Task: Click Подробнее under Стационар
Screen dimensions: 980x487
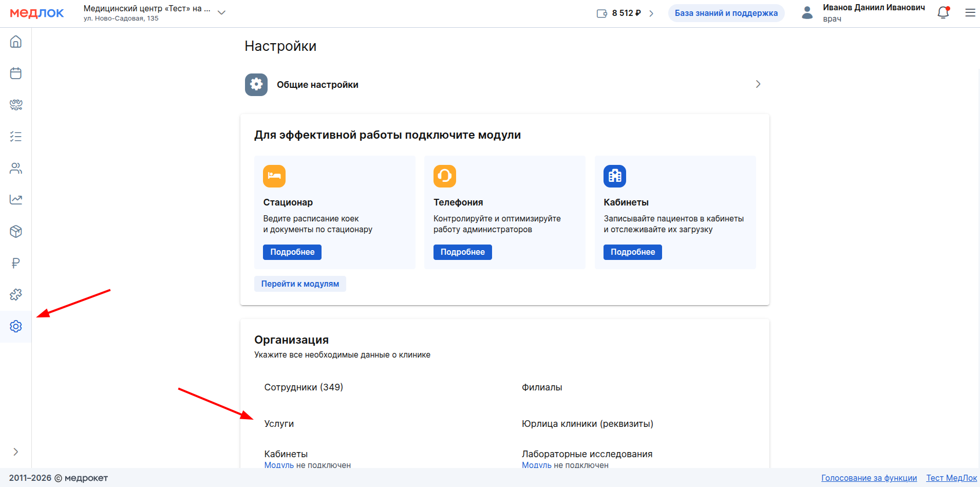Action: coord(292,252)
